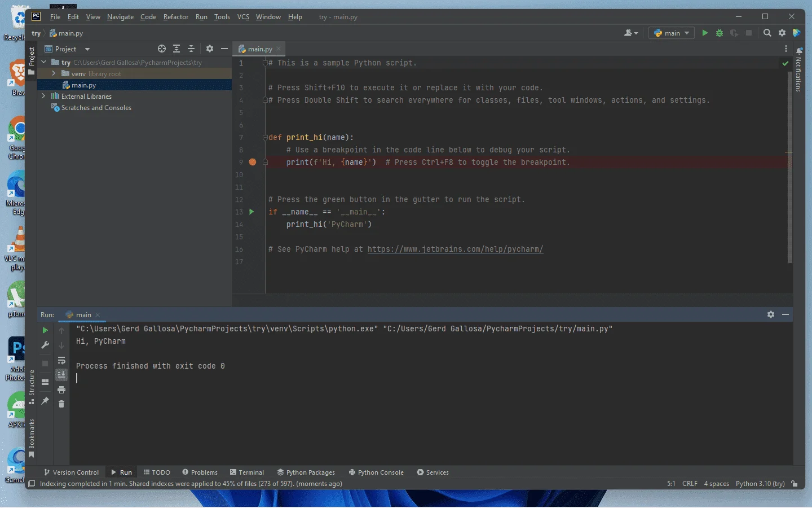Open the Tools menu
812x508 pixels.
[222, 17]
